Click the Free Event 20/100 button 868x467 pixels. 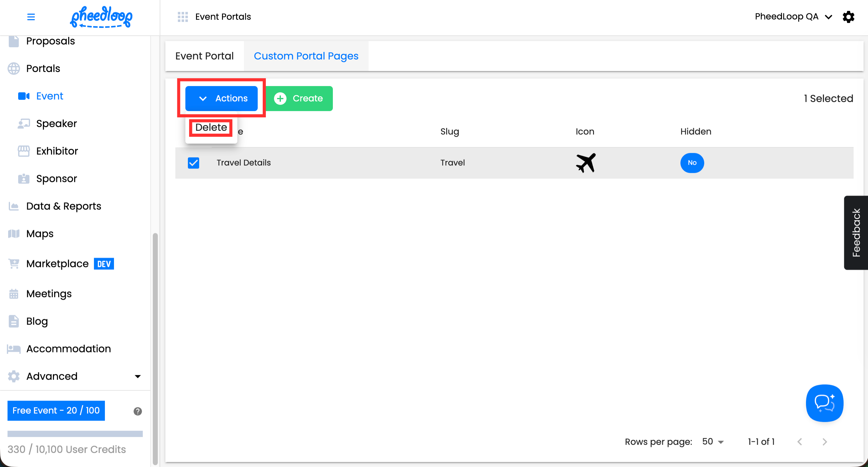56,410
